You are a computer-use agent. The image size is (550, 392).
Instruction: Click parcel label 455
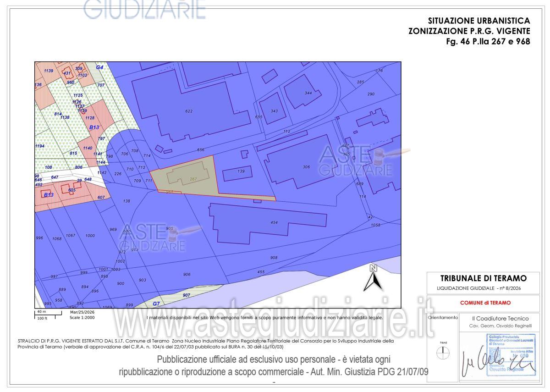261,272
